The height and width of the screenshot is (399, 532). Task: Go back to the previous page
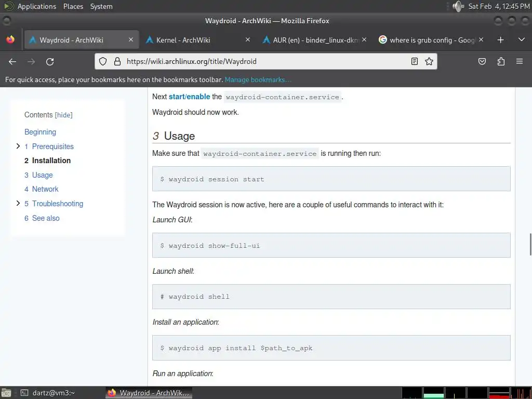[x=12, y=61]
